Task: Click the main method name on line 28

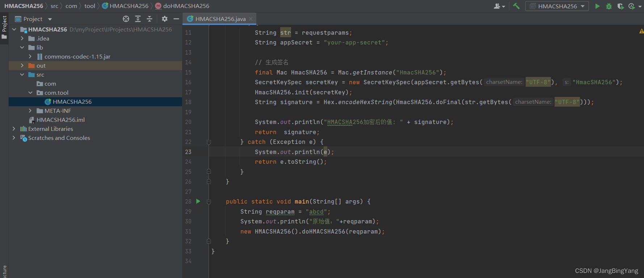Action: (302, 202)
